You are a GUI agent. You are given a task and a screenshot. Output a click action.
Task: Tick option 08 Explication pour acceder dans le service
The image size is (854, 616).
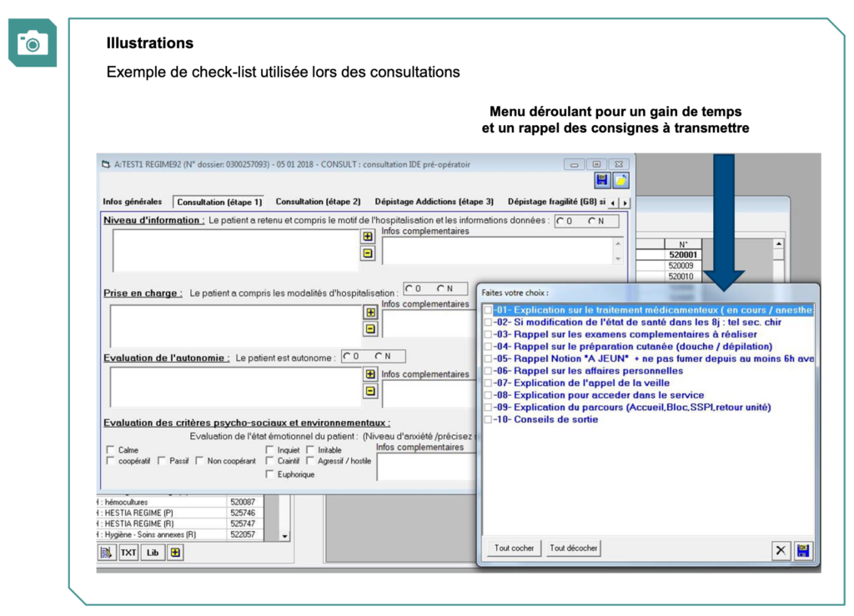(488, 396)
